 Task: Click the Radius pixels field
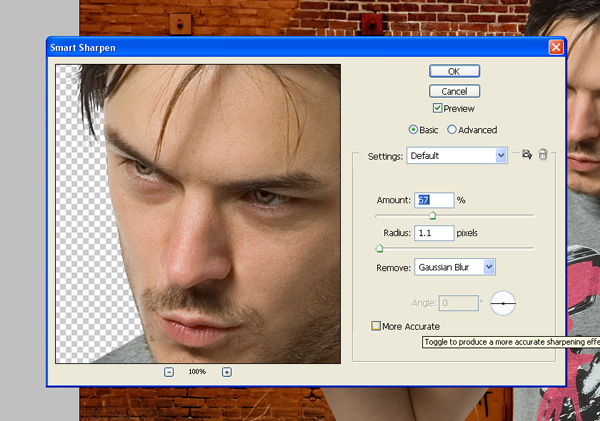click(x=434, y=233)
